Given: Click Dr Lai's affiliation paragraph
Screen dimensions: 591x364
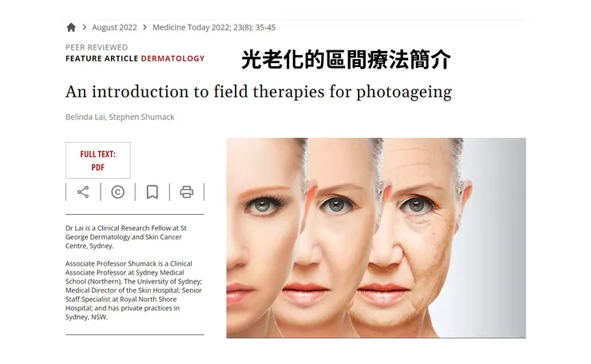Looking at the screenshot, I should tap(126, 237).
